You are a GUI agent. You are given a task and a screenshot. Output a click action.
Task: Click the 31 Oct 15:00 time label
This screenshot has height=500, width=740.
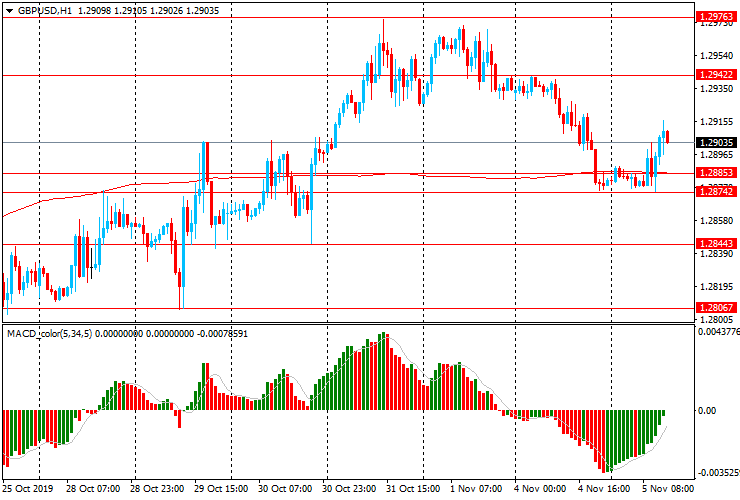pos(412,490)
